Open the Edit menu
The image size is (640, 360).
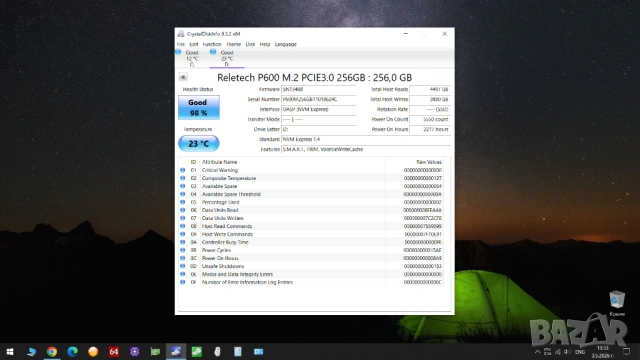coord(194,44)
